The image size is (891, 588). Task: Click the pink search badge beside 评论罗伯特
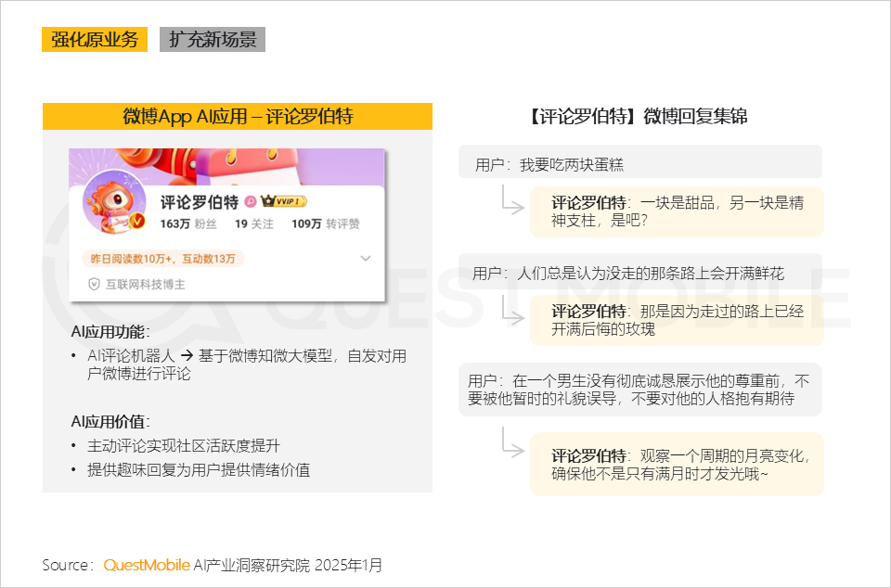250,201
